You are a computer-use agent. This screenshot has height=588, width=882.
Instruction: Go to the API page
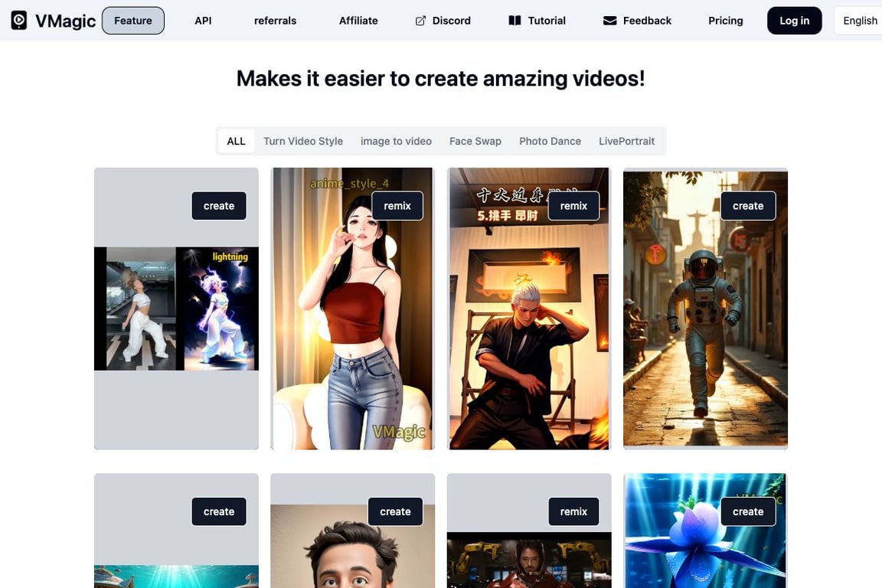pos(203,20)
